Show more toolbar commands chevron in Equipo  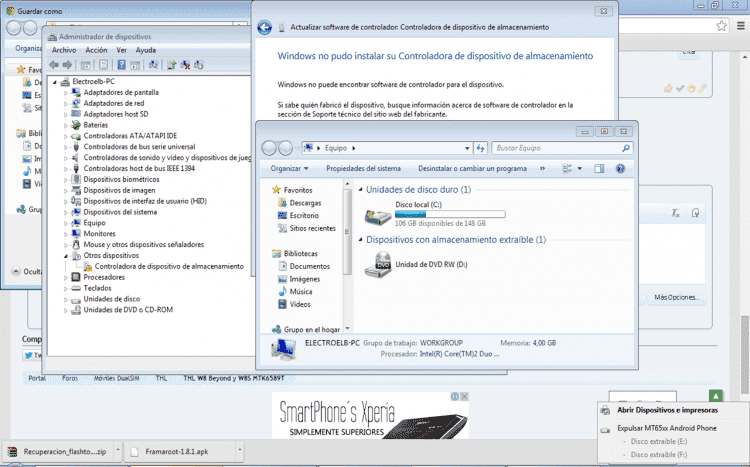click(x=542, y=168)
